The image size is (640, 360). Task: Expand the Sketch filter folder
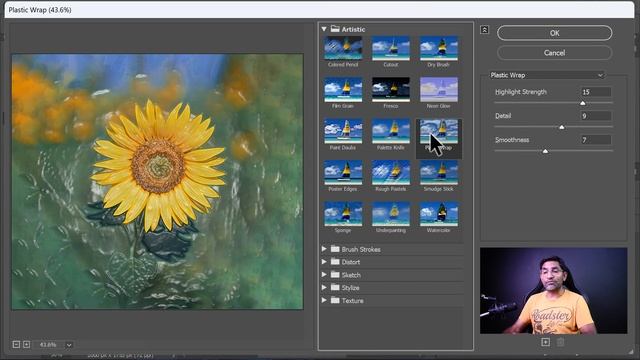[324, 275]
